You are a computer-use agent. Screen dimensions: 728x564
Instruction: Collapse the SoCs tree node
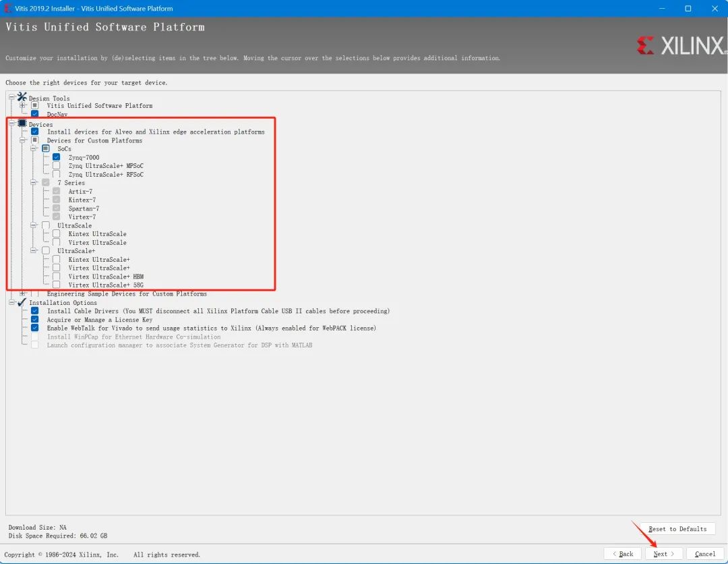pyautogui.click(x=33, y=148)
